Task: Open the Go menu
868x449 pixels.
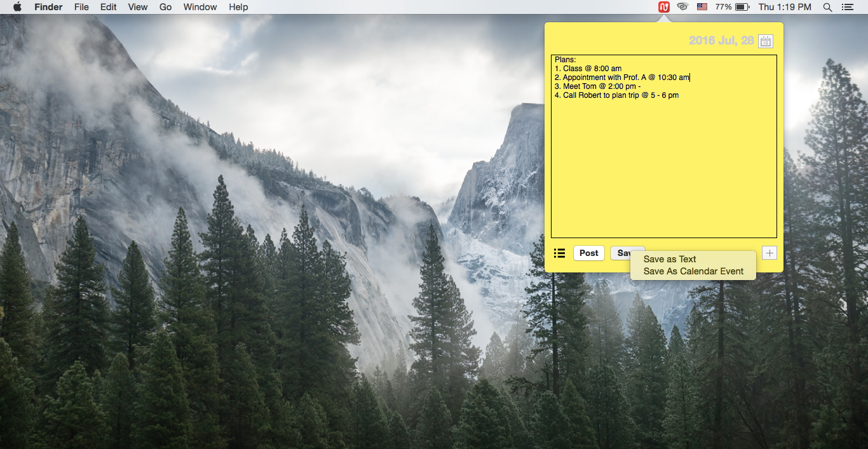Action: (166, 7)
